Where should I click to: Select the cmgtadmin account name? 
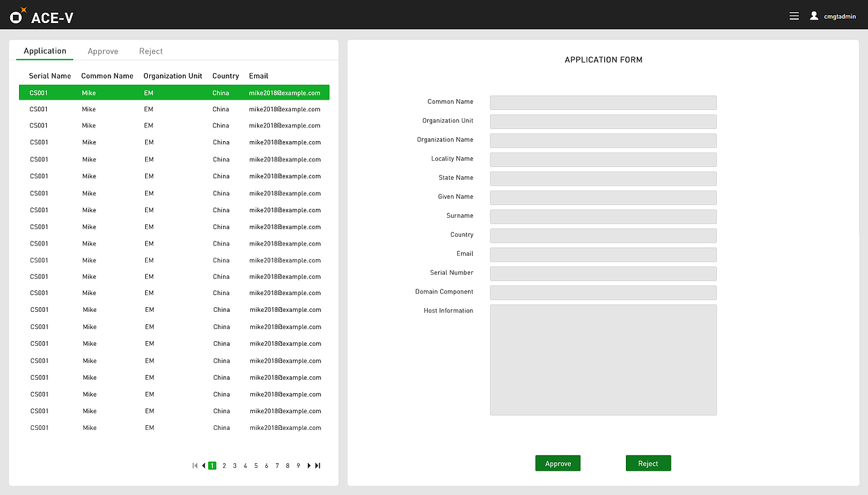(840, 16)
